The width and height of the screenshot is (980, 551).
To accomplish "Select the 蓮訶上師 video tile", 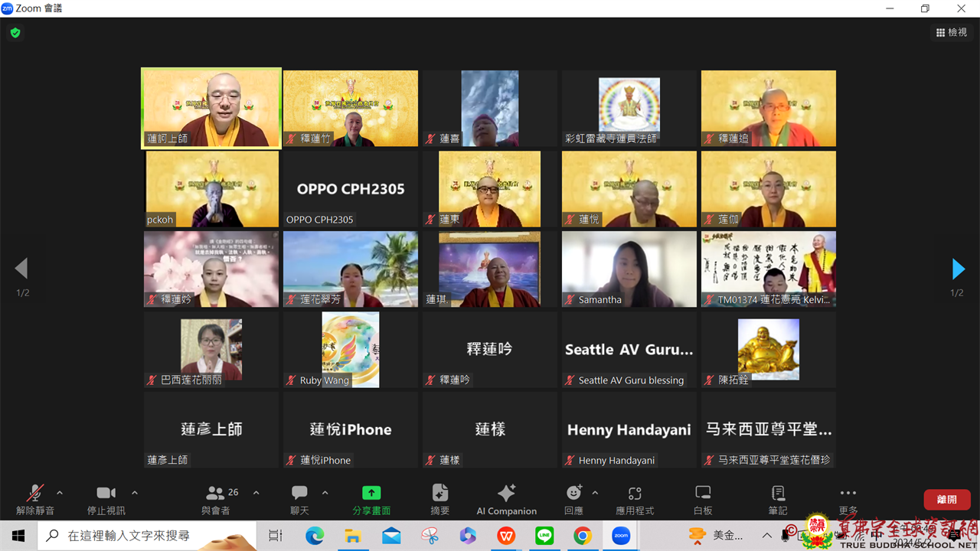I will [x=211, y=107].
